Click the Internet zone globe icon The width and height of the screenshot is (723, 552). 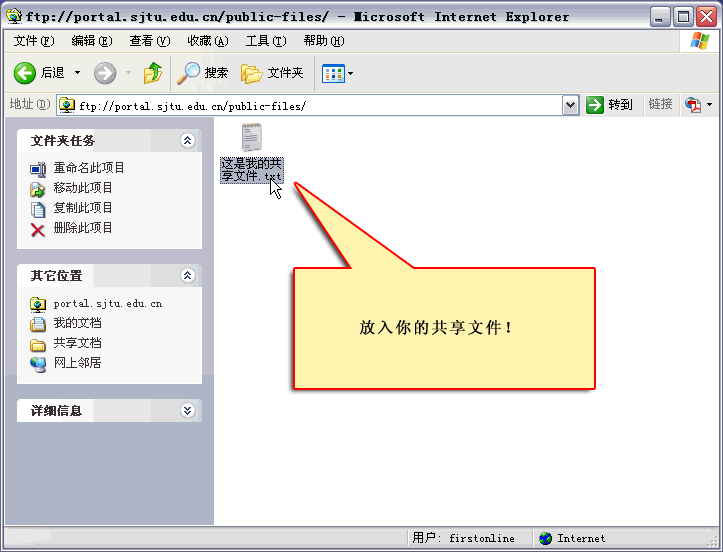(545, 538)
